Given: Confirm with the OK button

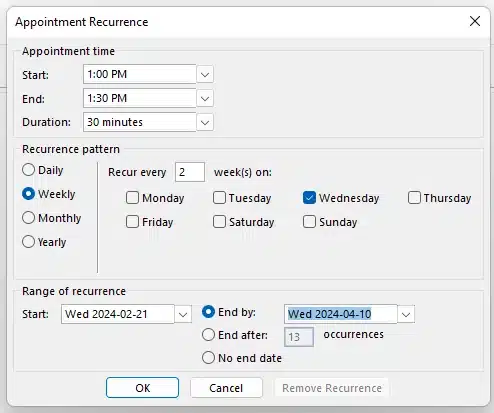Looking at the screenshot, I should (142, 388).
